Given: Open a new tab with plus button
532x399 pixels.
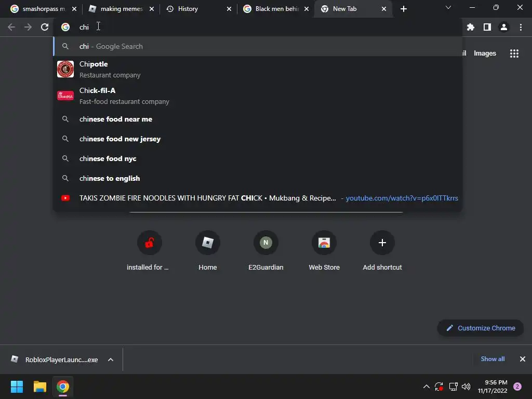Looking at the screenshot, I should tap(403, 9).
